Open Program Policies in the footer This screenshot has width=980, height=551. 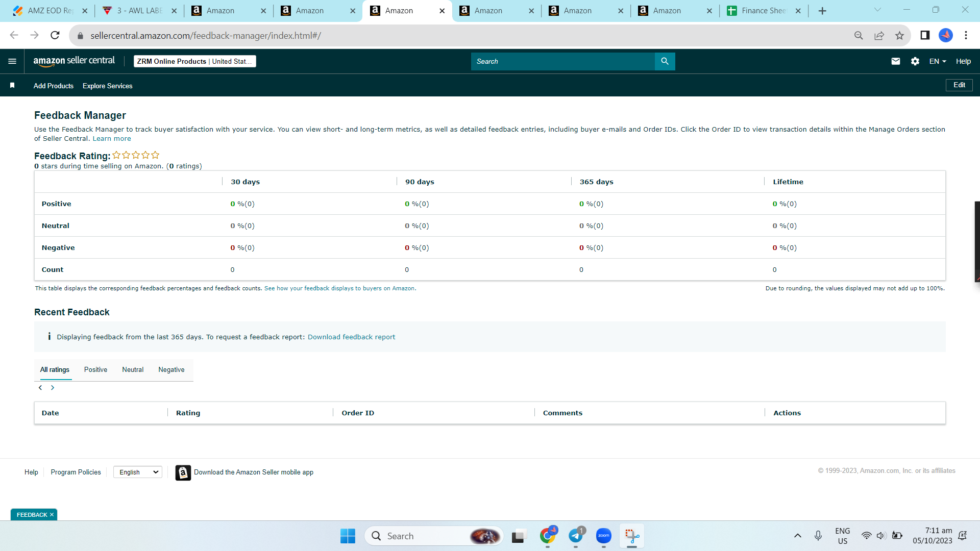point(76,472)
